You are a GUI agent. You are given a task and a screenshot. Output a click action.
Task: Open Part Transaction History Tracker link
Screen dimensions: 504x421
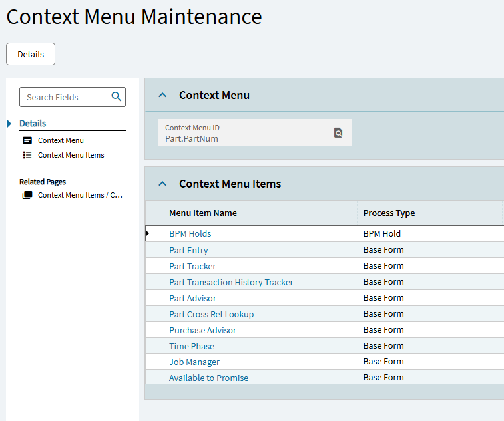click(231, 282)
